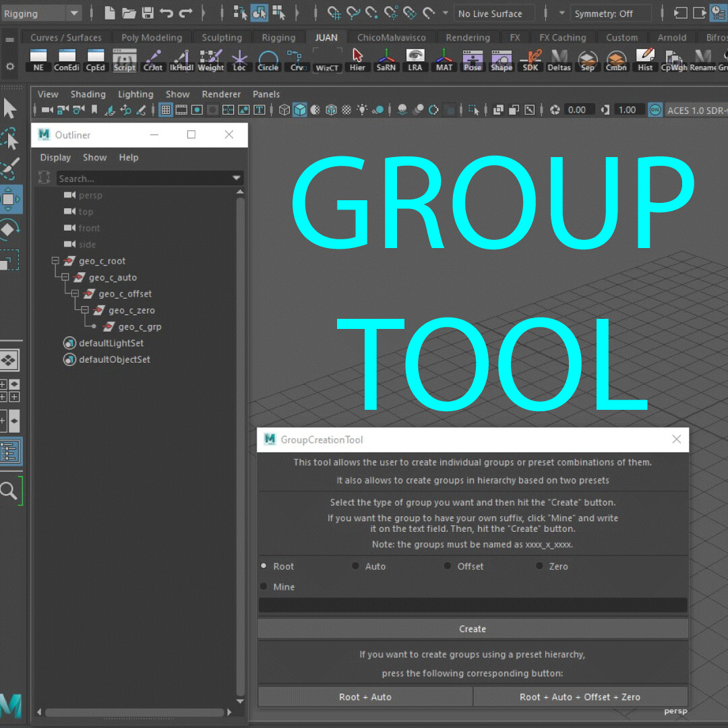
Task: Enable the Mine option in GroupCreationTool
Action: pos(263,586)
